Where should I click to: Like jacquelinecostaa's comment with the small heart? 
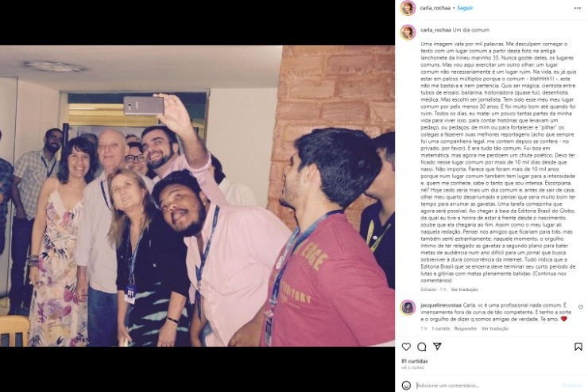click(581, 307)
